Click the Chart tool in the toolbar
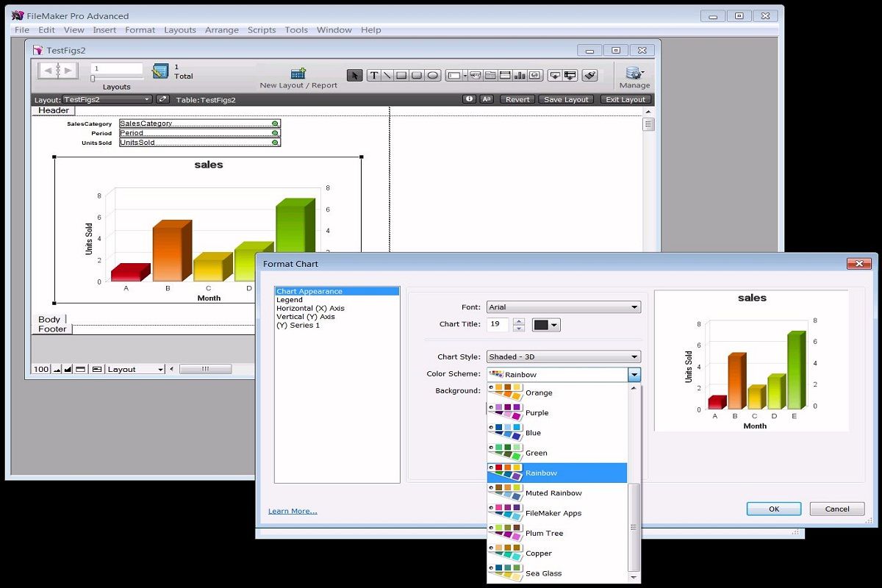 (519, 75)
